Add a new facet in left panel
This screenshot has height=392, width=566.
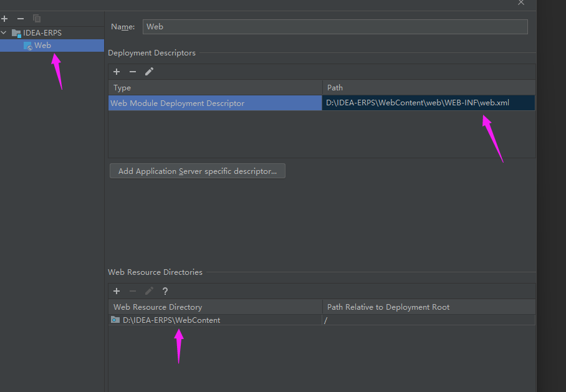coord(5,19)
